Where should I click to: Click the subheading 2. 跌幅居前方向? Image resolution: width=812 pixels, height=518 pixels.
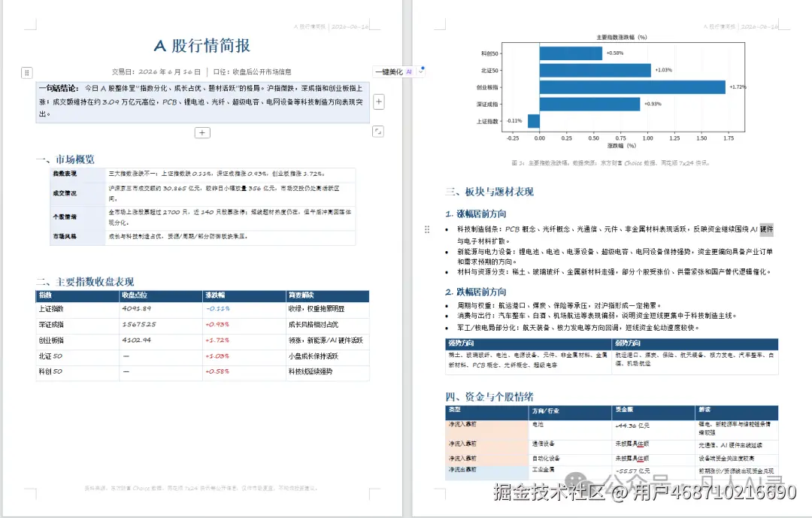coord(475,292)
